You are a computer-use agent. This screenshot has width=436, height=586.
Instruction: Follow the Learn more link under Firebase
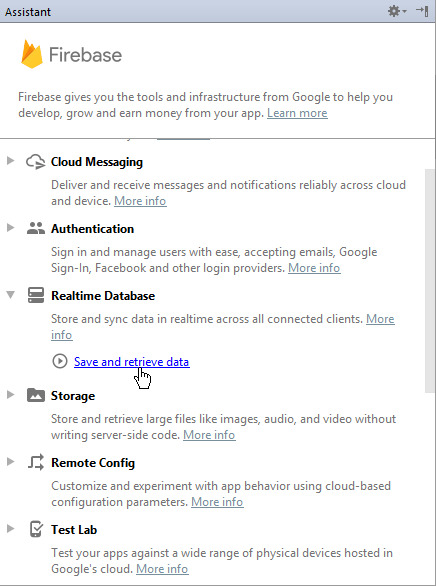pos(297,113)
